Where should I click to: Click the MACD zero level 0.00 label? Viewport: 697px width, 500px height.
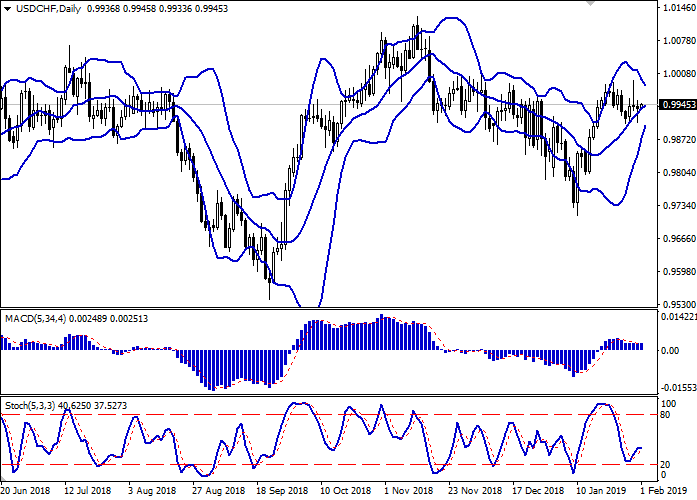tap(670, 351)
